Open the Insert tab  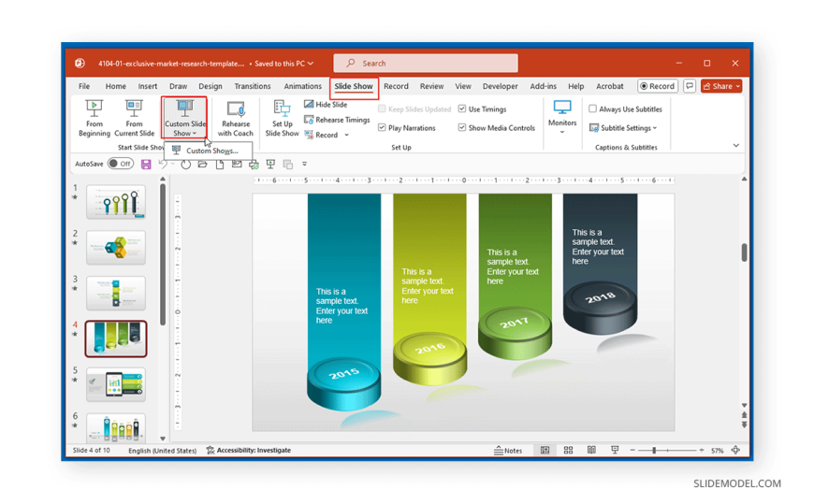(148, 86)
